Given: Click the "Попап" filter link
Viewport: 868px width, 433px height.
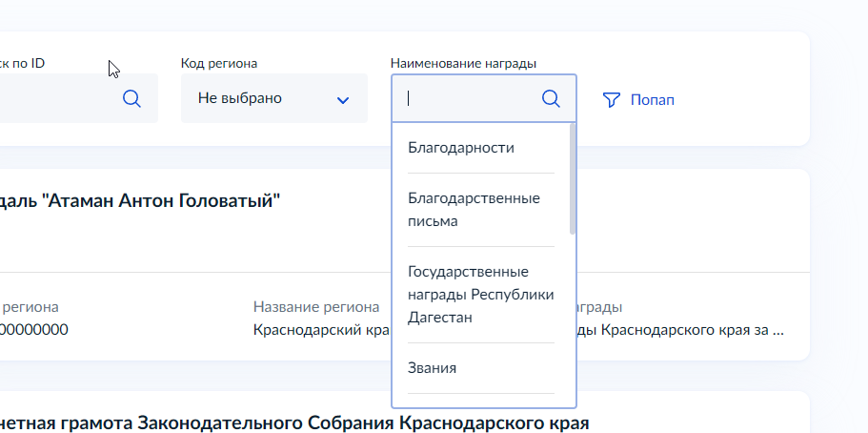Looking at the screenshot, I should (652, 99).
